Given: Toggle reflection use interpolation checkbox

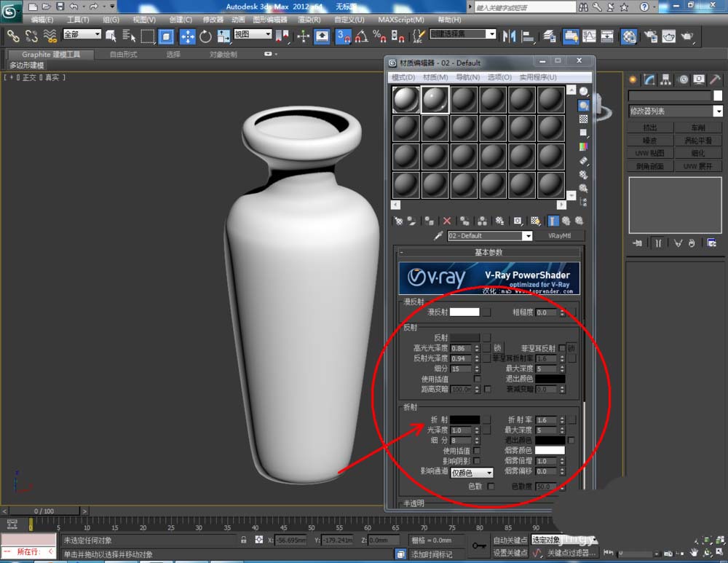Looking at the screenshot, I should click(477, 379).
